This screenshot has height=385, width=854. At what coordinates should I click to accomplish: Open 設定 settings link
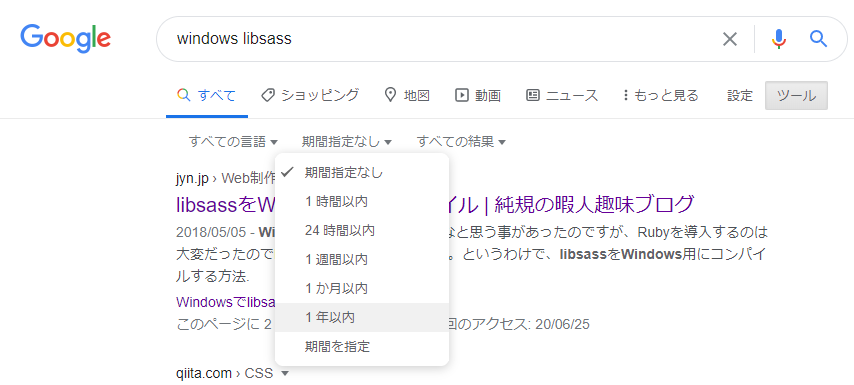740,96
